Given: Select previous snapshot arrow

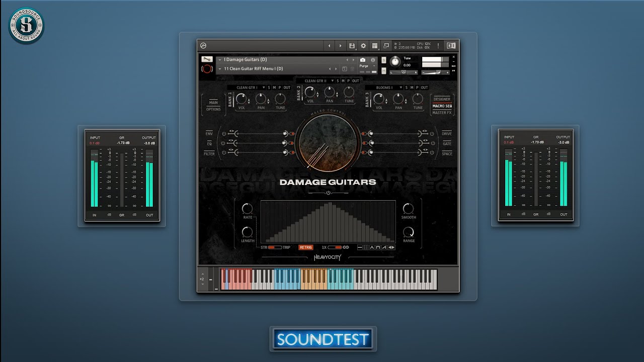Looking at the screenshot, I should tap(330, 69).
